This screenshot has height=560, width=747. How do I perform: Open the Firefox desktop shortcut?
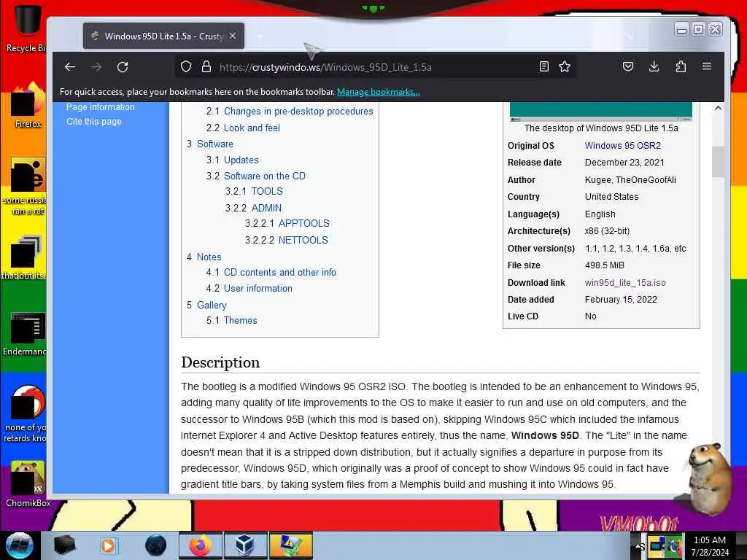[28, 106]
